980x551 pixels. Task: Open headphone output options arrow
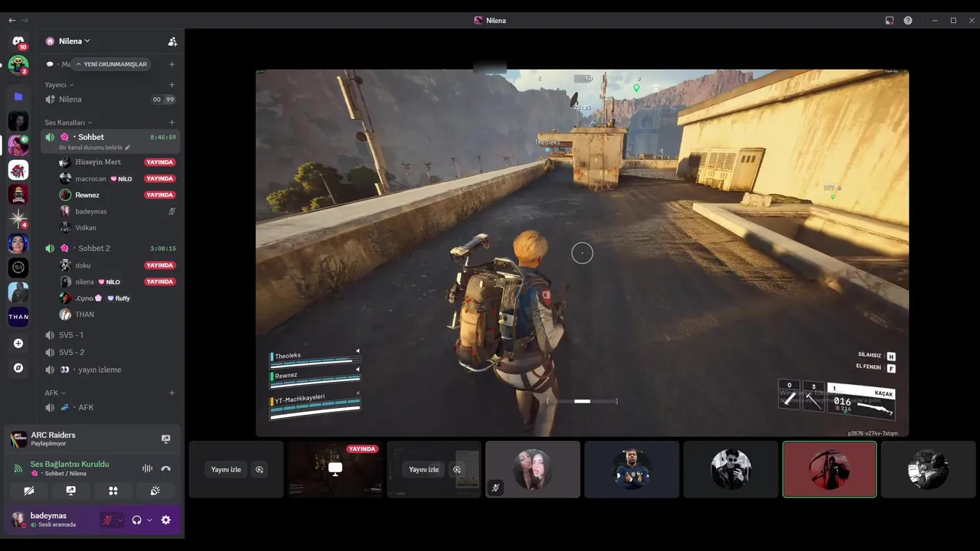tap(149, 520)
